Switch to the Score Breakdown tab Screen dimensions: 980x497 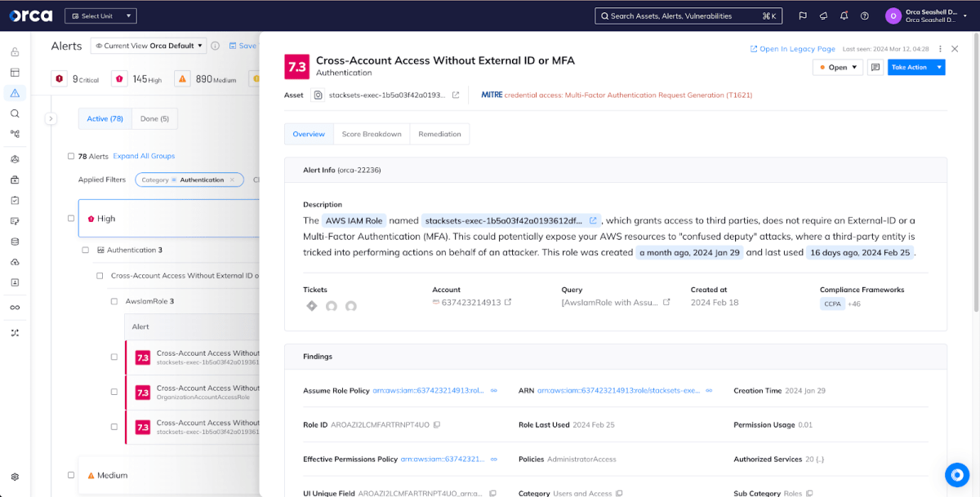pyautogui.click(x=372, y=134)
